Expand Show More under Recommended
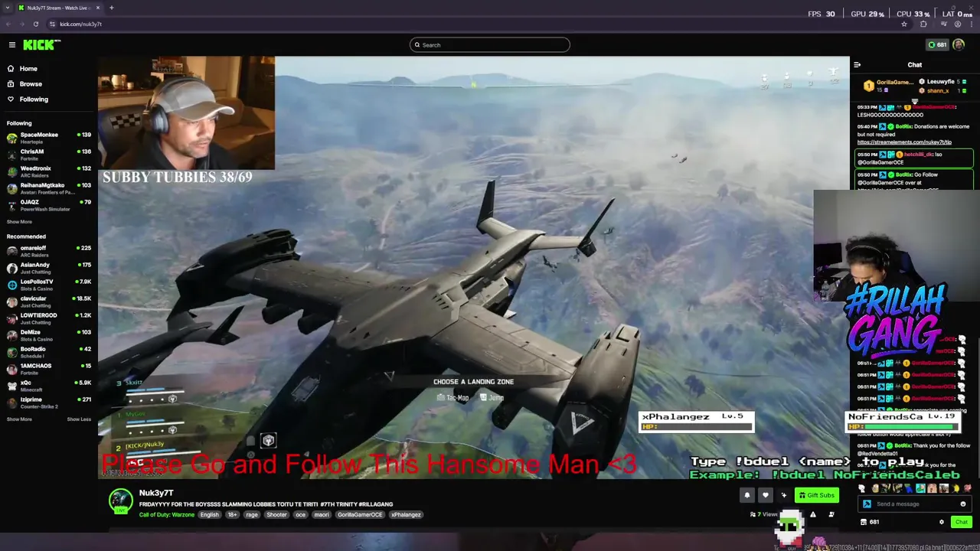The width and height of the screenshot is (980, 551). tap(19, 419)
